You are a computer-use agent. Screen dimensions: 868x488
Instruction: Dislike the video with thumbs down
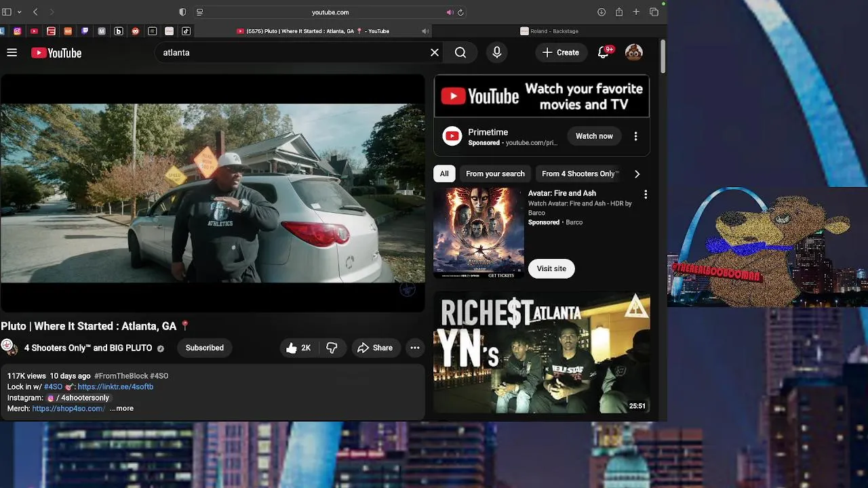[x=332, y=348]
